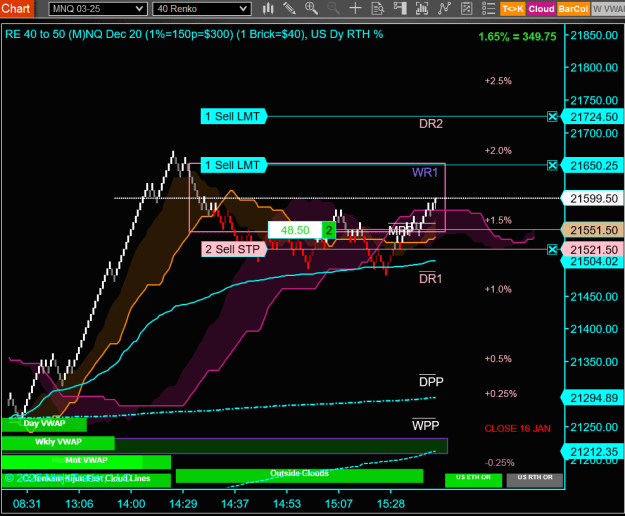The height and width of the screenshot is (516, 625).
Task: Click the 21724.50 order price tag
Action: click(x=592, y=117)
